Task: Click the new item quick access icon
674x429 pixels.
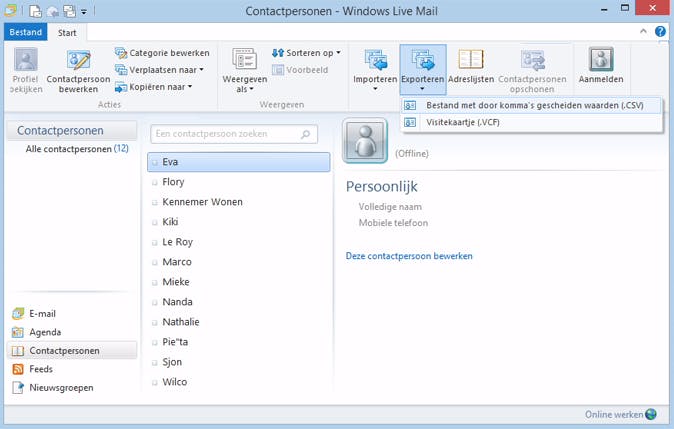Action: coord(36,11)
